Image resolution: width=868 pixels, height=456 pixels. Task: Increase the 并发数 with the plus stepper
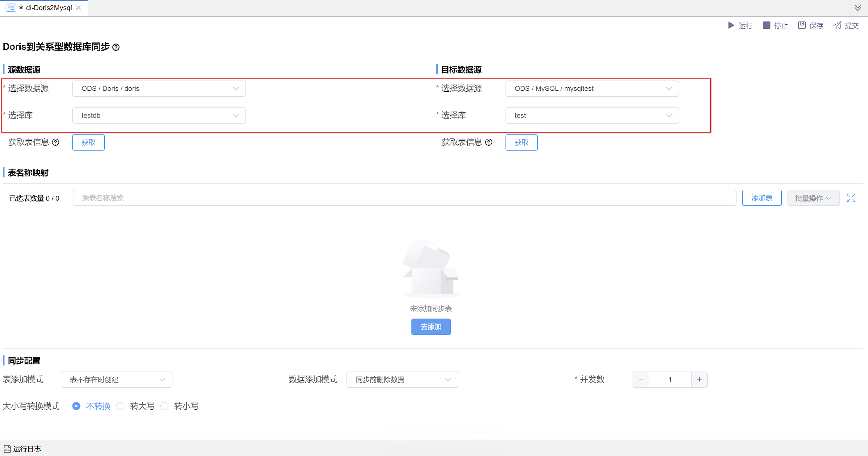tap(699, 379)
